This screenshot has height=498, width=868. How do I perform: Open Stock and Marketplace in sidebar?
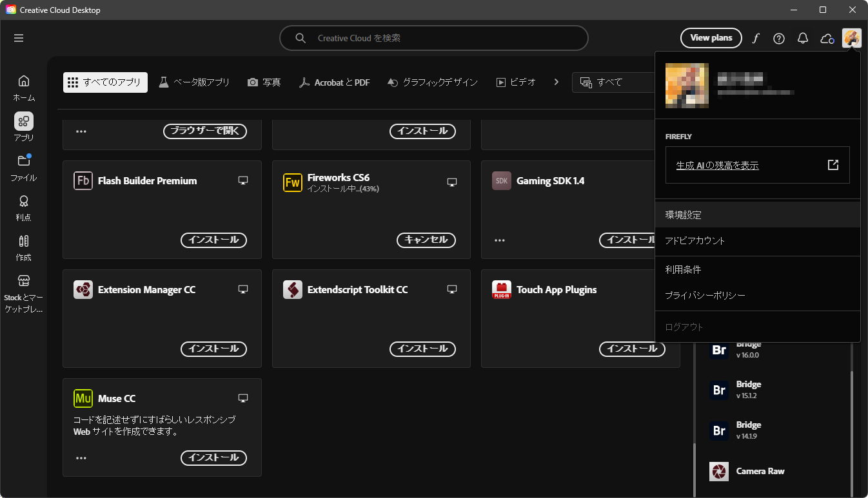pos(24,294)
